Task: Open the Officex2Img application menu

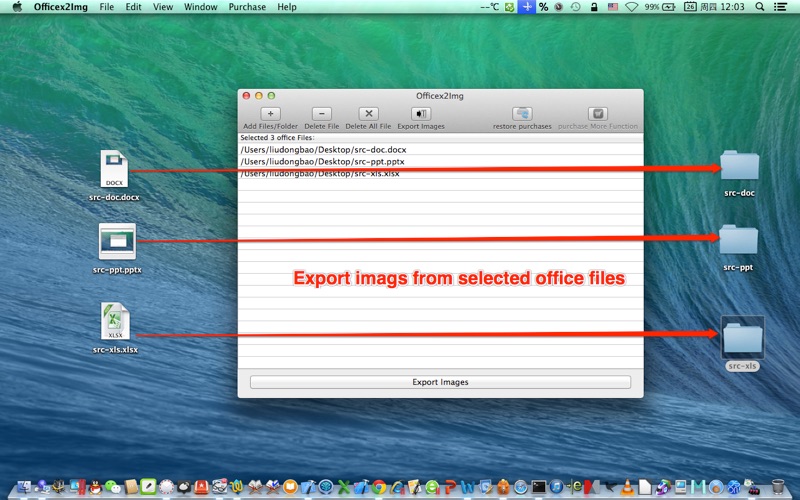Action: coord(61,7)
